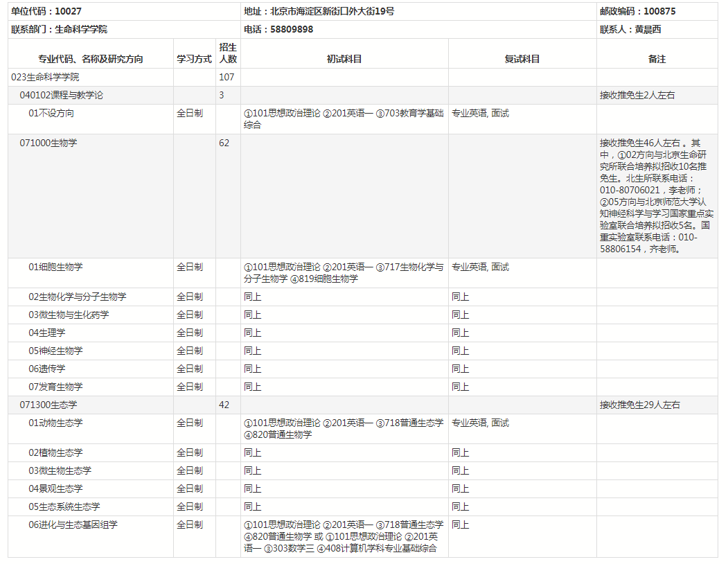Select the 071300生态学 major row
The height and width of the screenshot is (564, 728).
point(48,405)
